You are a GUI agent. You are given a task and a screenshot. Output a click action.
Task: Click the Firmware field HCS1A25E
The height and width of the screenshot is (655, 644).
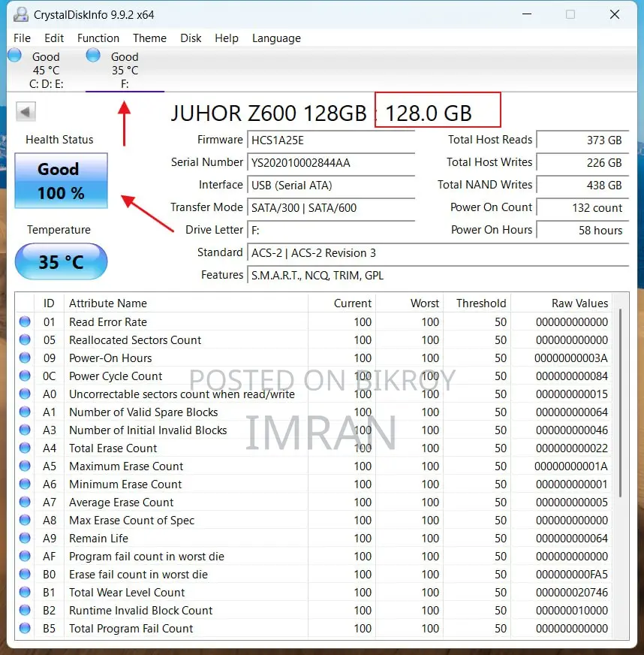[x=331, y=140]
